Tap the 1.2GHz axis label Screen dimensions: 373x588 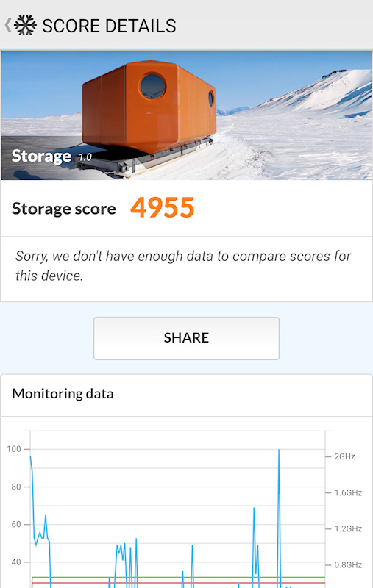(348, 528)
